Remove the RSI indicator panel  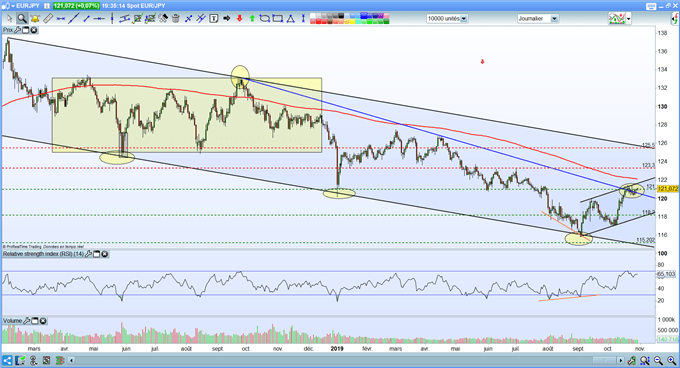(x=105, y=254)
